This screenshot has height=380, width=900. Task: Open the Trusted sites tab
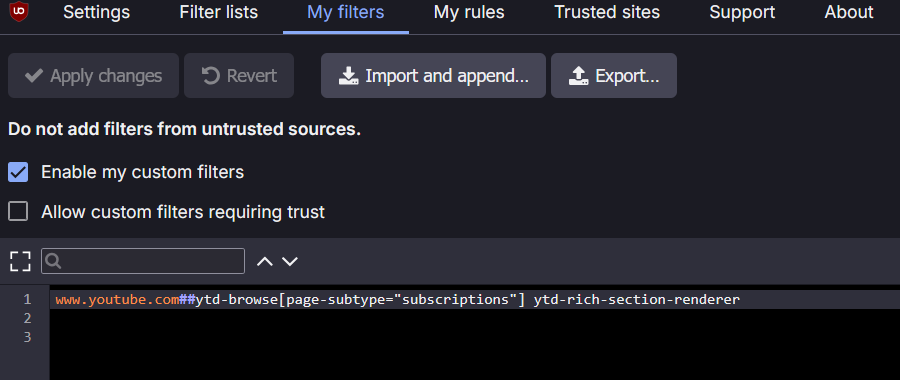(607, 12)
